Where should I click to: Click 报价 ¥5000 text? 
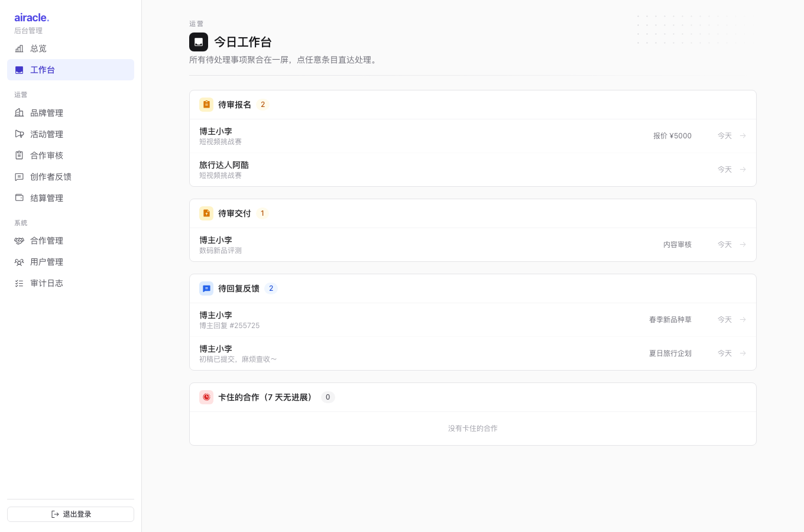pos(672,136)
